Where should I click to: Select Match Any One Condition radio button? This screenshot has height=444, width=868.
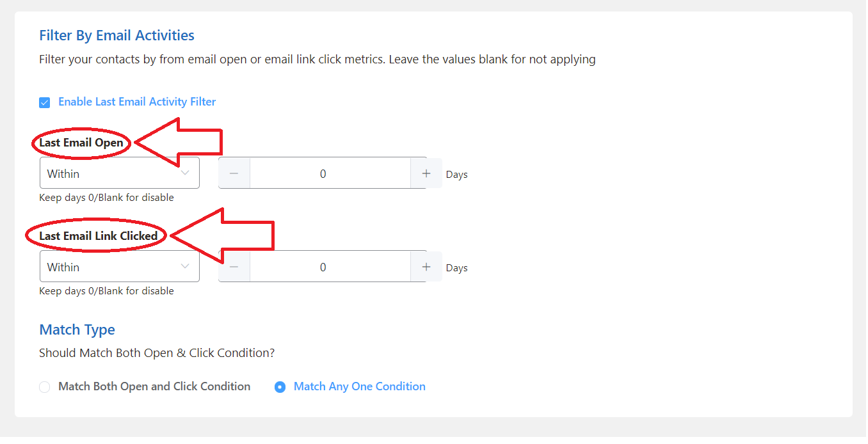tap(280, 387)
